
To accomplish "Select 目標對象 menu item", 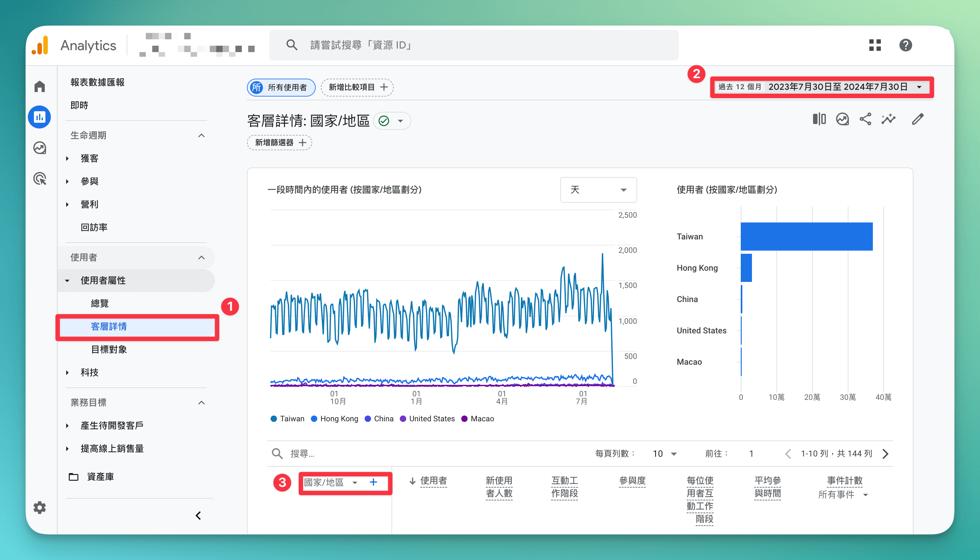I will [109, 350].
